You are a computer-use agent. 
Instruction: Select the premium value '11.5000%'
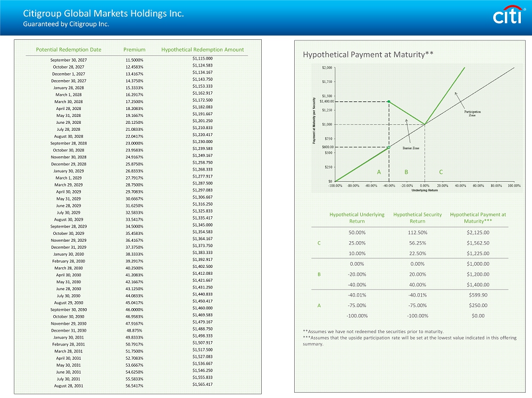pos(135,60)
